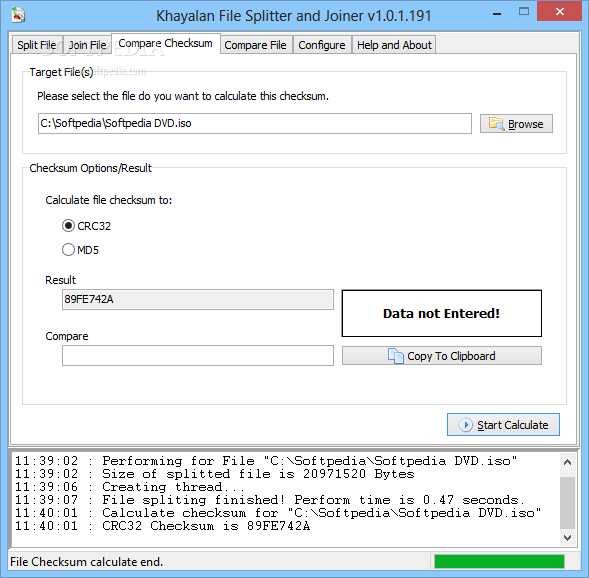Click the empty Compare input field
589x578 pixels.
click(x=198, y=355)
